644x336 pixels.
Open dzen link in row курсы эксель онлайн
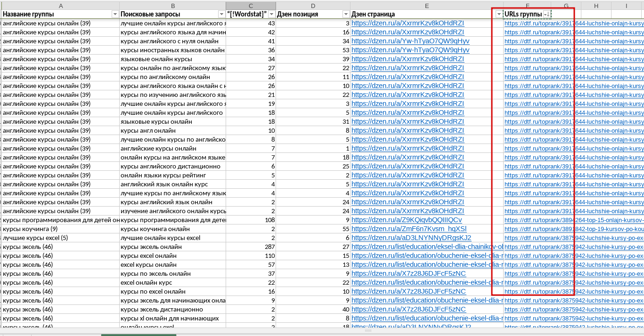(427, 247)
